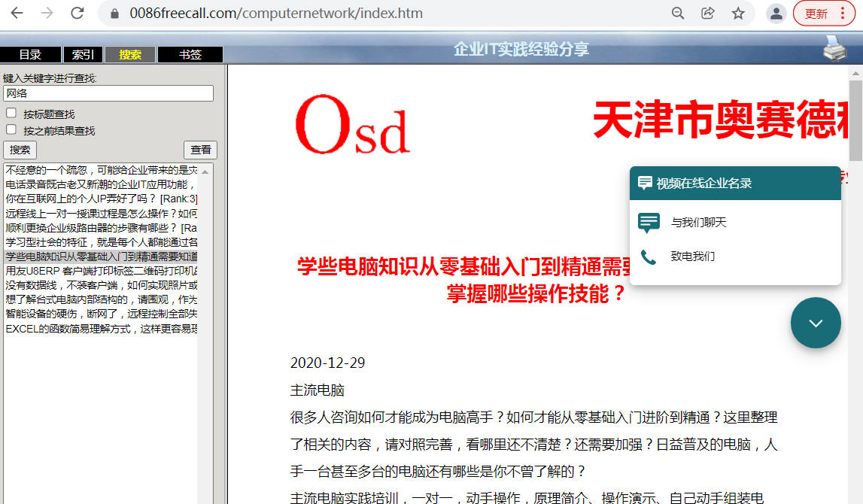Click the share page icon
This screenshot has height=504, width=863.
708,13
